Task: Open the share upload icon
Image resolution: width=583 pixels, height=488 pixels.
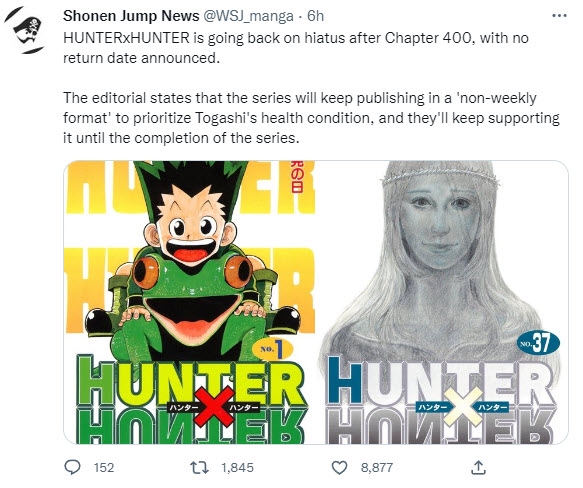Action: 478,468
